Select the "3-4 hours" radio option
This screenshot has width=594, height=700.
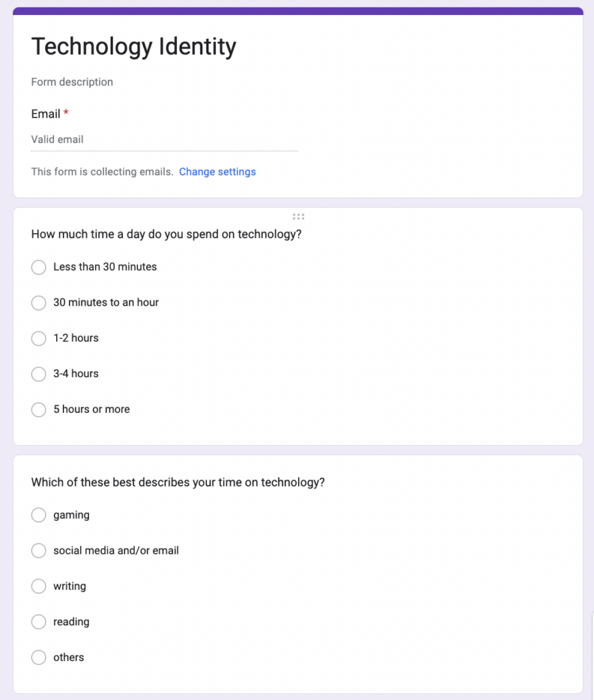[x=39, y=374]
